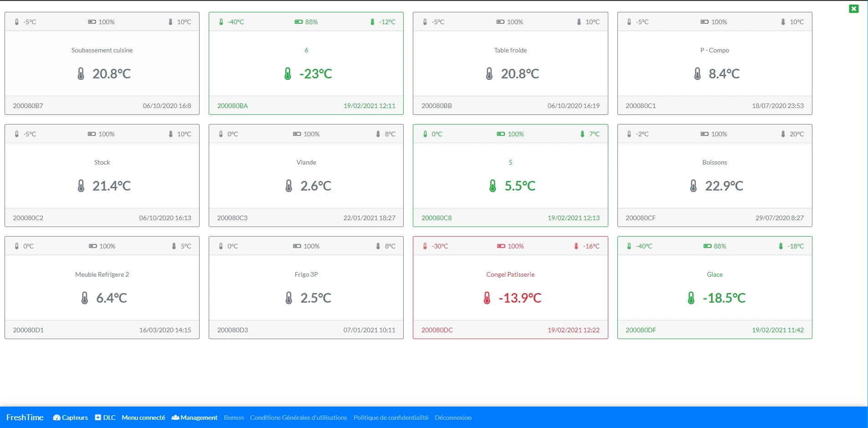The height and width of the screenshot is (428, 868).
Task: Click battery icon in Table froide card header
Action: pyautogui.click(x=500, y=21)
